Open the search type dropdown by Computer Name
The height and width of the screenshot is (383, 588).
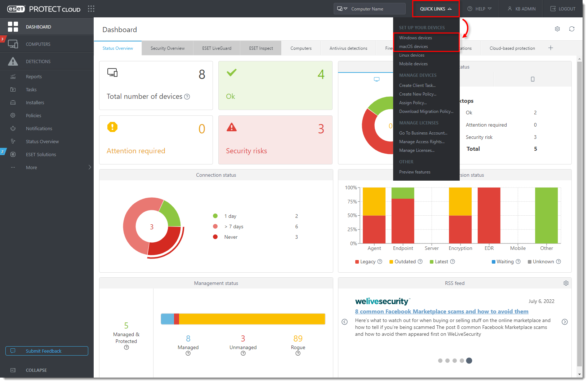pos(342,9)
